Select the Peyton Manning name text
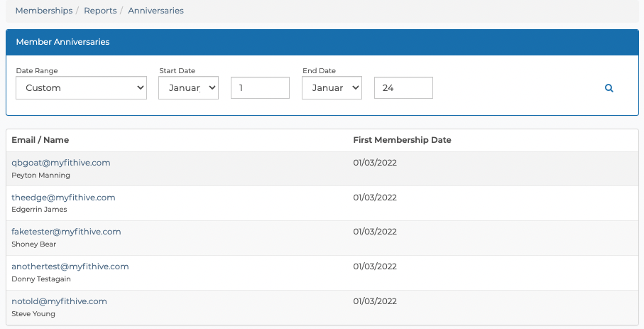 pos(40,176)
